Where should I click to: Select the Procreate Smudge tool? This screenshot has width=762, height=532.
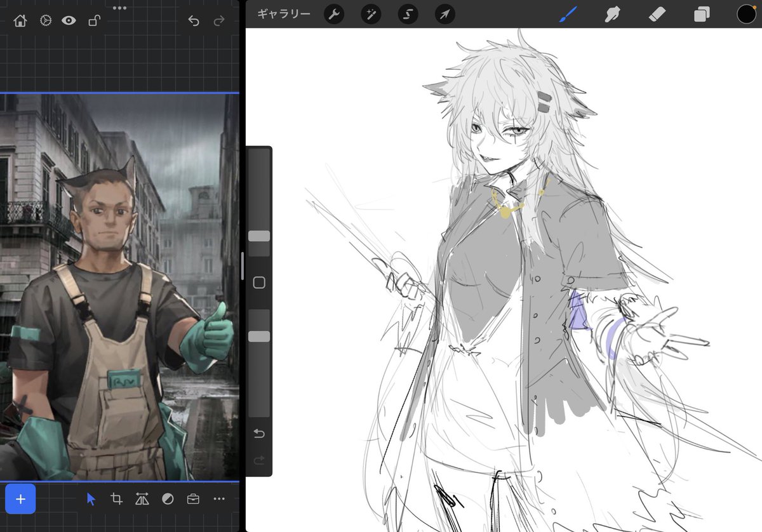click(612, 14)
